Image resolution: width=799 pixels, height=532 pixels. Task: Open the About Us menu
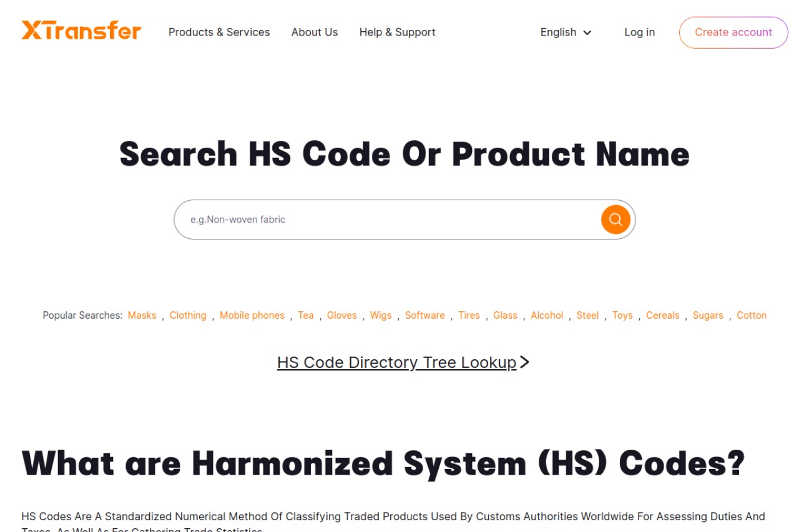pos(315,32)
